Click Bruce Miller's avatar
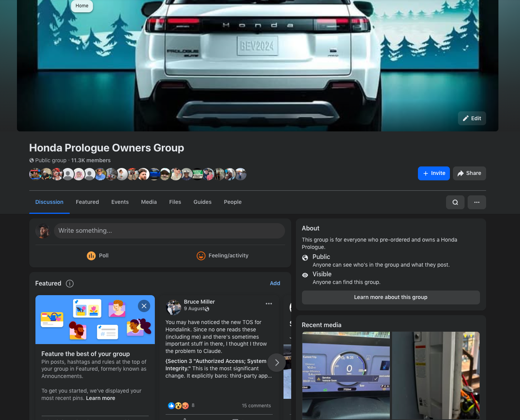The height and width of the screenshot is (420, 520). pos(173,307)
